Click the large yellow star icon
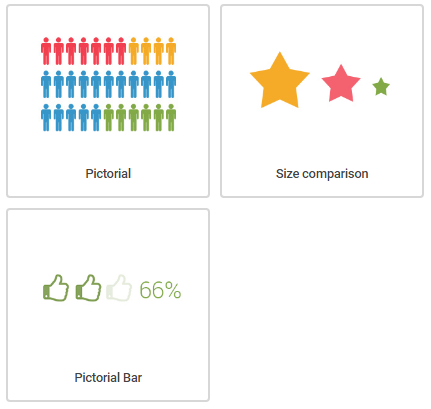The width and height of the screenshot is (431, 409). point(280,80)
